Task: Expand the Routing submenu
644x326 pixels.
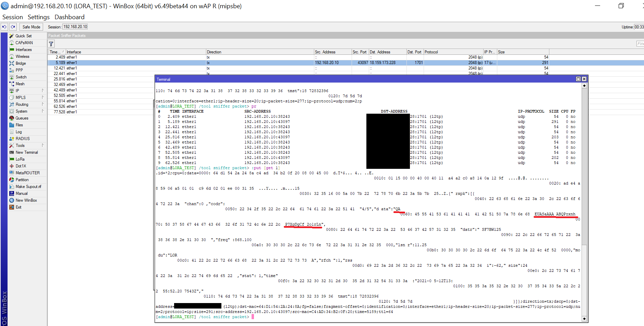Action: tap(43, 104)
